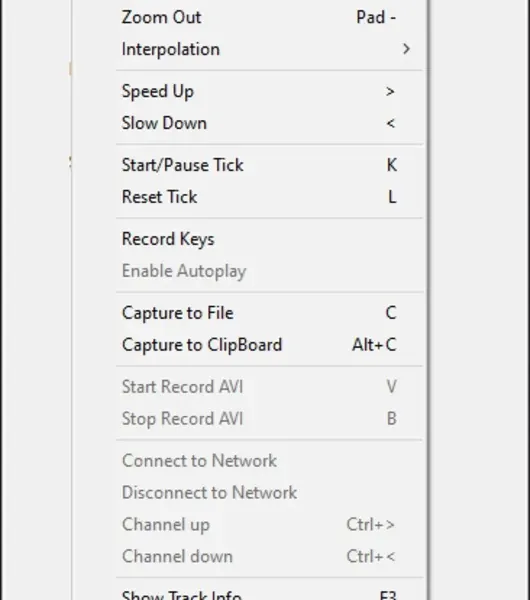Open Show Track Info entry
The image size is (530, 600).
pos(269,592)
